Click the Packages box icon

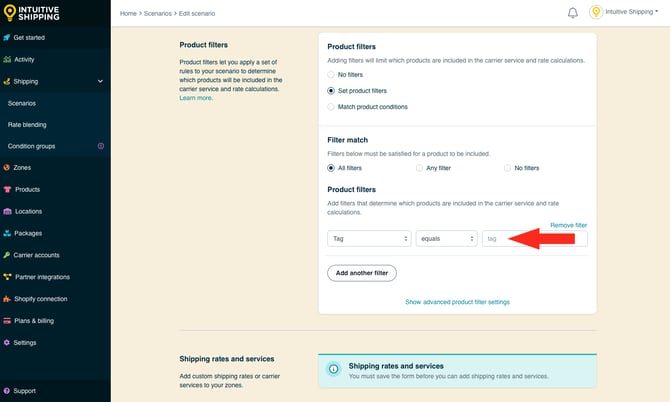tap(8, 233)
